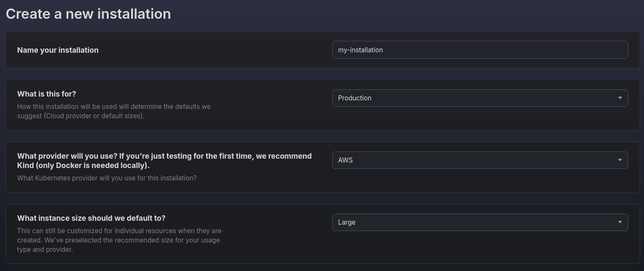The height and width of the screenshot is (271, 644).
Task: Click the "AWS" value text in the provider selector
Action: pos(345,160)
